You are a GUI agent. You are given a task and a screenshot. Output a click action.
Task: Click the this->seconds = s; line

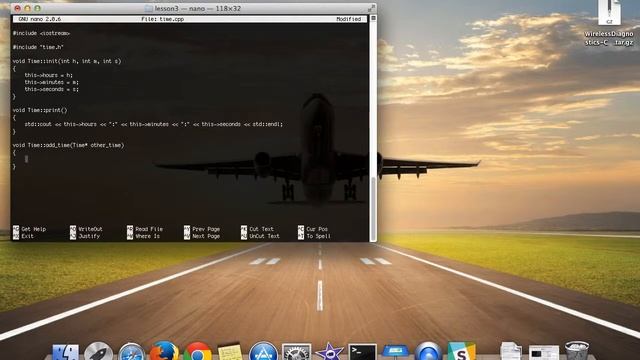(x=51, y=89)
